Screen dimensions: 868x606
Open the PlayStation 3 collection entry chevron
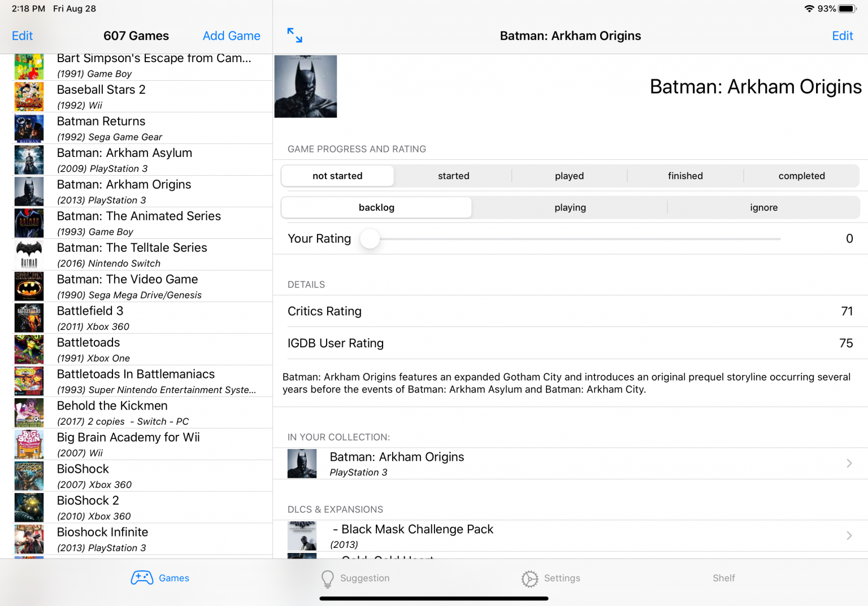(849, 463)
